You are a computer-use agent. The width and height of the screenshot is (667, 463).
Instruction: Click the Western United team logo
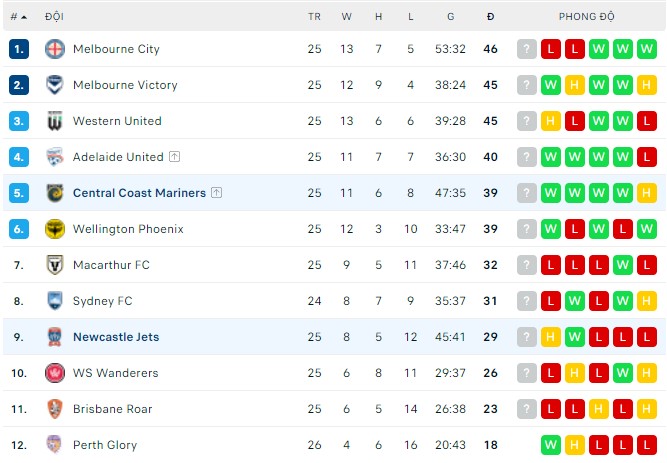[55, 121]
